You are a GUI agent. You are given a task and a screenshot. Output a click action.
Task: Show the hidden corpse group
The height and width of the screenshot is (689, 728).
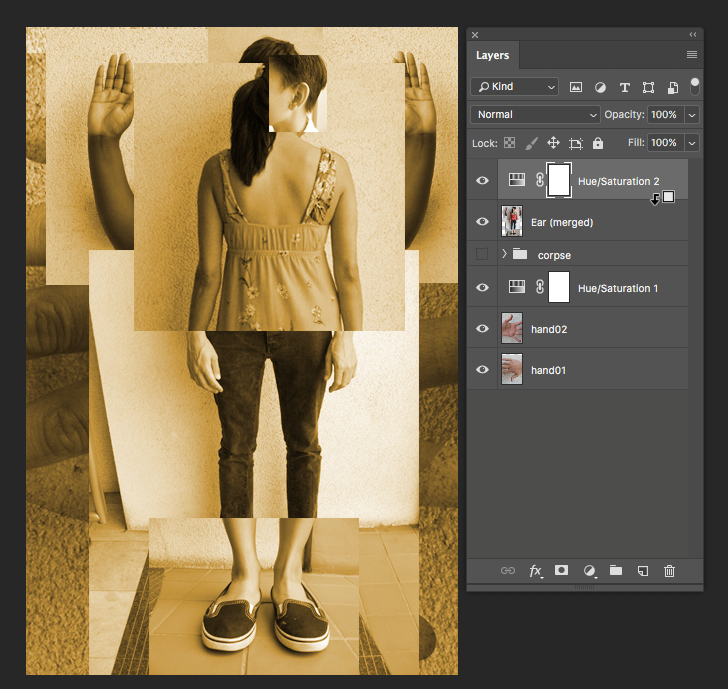482,254
